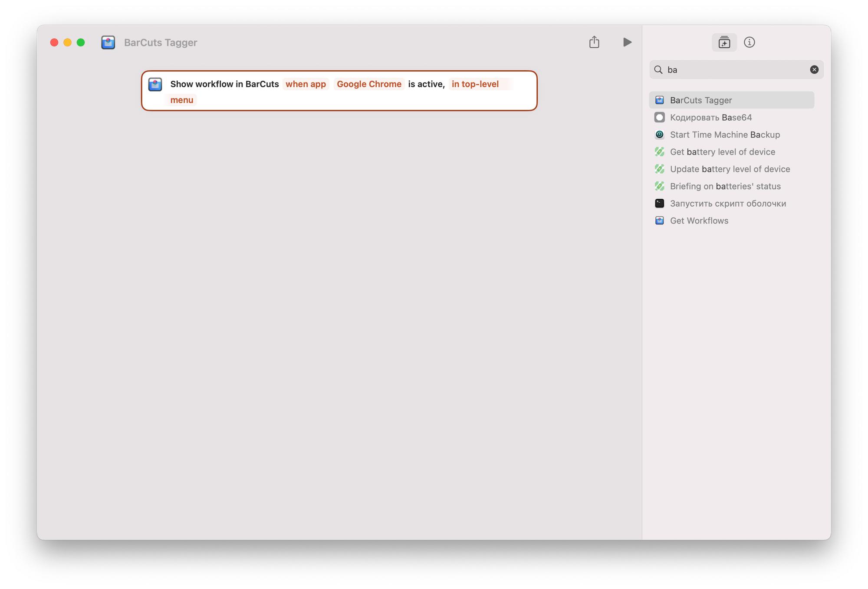Image resolution: width=868 pixels, height=589 pixels.
Task: Add Start Time Machine Backup action
Action: pyautogui.click(x=724, y=135)
